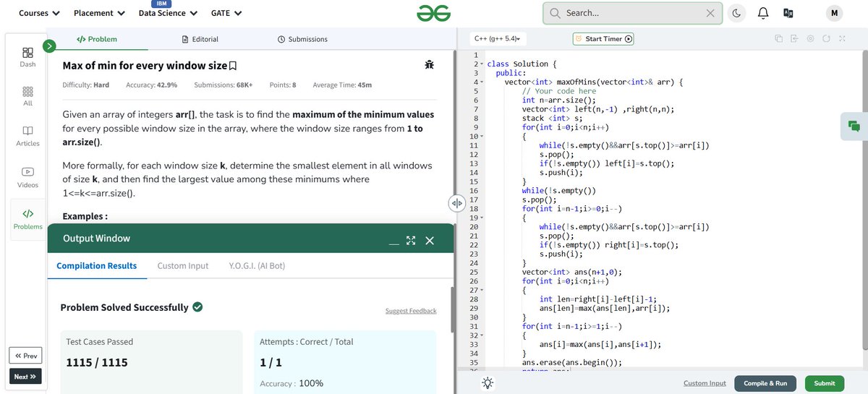Image resolution: width=868 pixels, height=394 pixels.
Task: Expand the Placement menu
Action: click(x=99, y=13)
